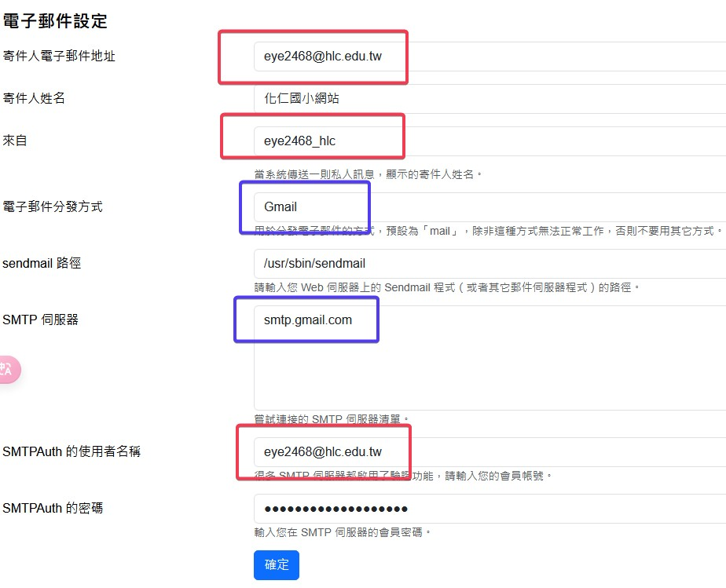726x588 pixels.
Task: Click the sendmail 路徑 label
Action: point(42,264)
